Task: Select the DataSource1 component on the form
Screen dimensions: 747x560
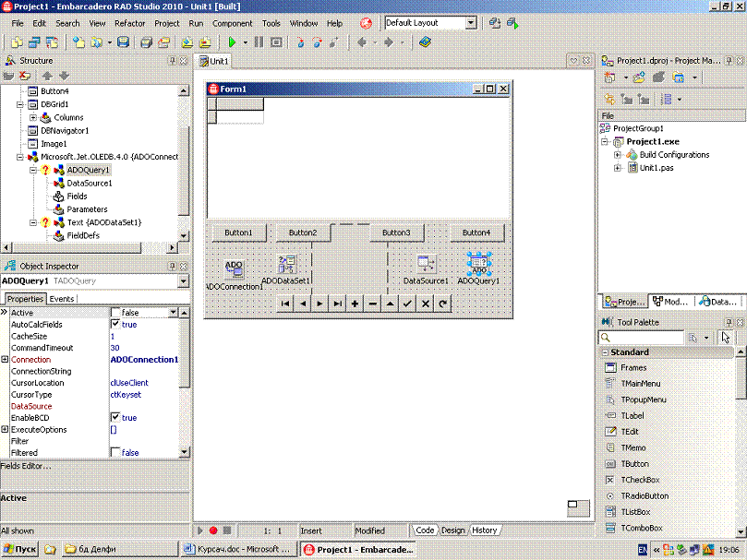Action: (x=425, y=265)
